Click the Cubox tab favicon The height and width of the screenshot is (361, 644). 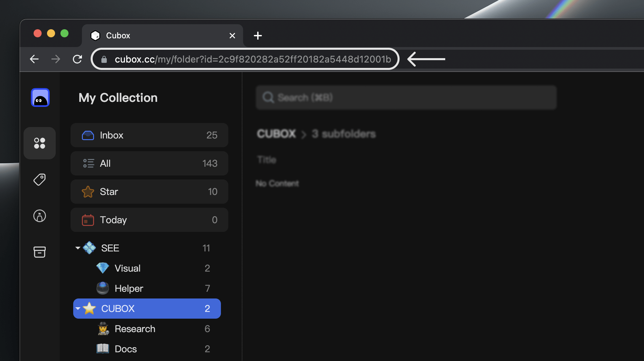[x=96, y=35]
